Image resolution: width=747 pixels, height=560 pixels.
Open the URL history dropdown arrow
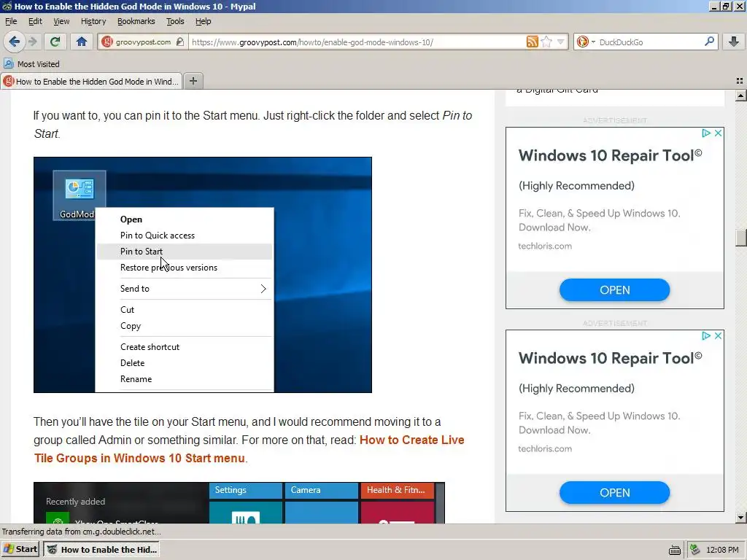click(x=561, y=42)
